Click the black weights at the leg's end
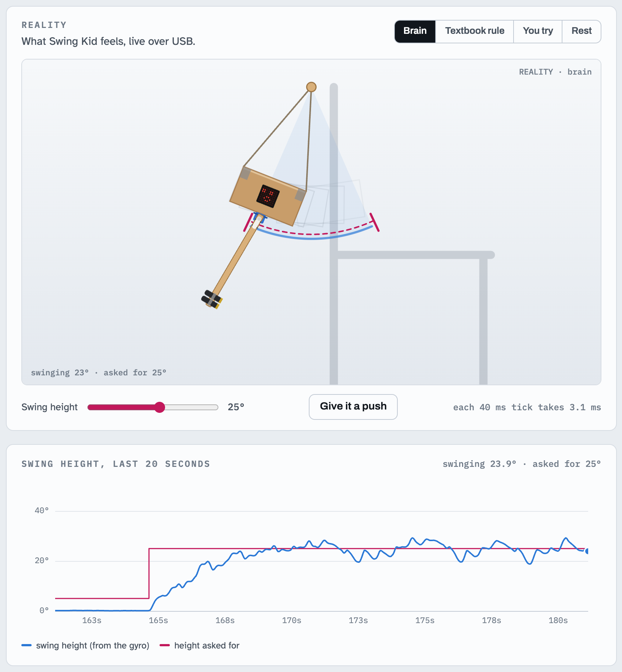The height and width of the screenshot is (672, 622). pyautogui.click(x=211, y=299)
